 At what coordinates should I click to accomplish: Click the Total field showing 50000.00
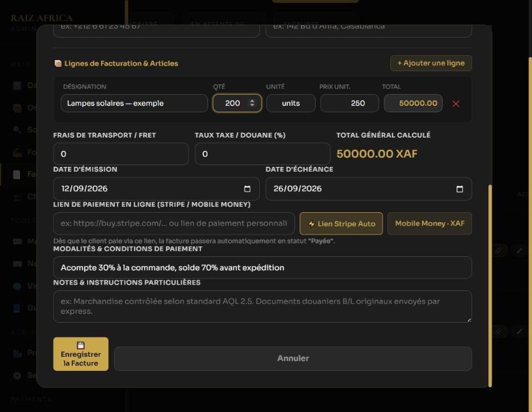pos(413,103)
